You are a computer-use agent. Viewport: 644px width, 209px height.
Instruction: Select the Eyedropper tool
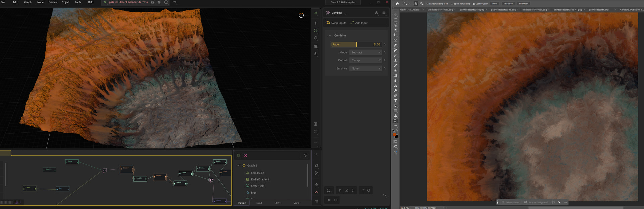[x=395, y=45]
